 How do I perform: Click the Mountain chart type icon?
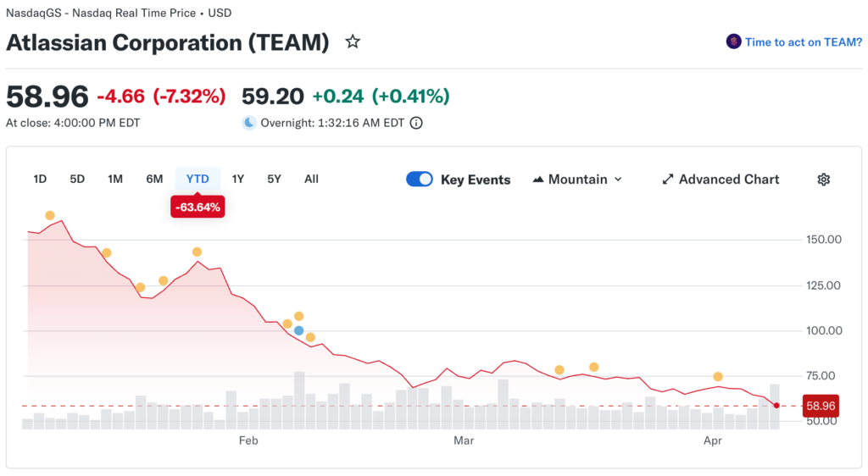538,180
